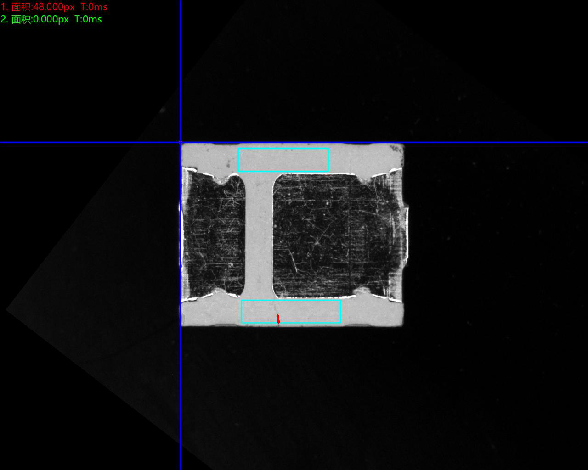Click the intersection of the blue crosshair lines
The height and width of the screenshot is (471, 588).
(x=181, y=142)
